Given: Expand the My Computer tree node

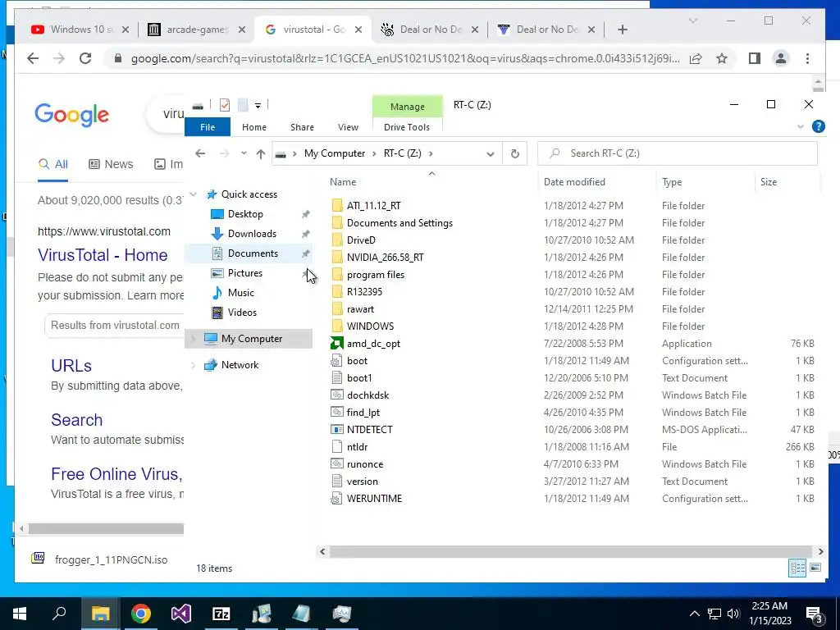Looking at the screenshot, I should click(194, 339).
